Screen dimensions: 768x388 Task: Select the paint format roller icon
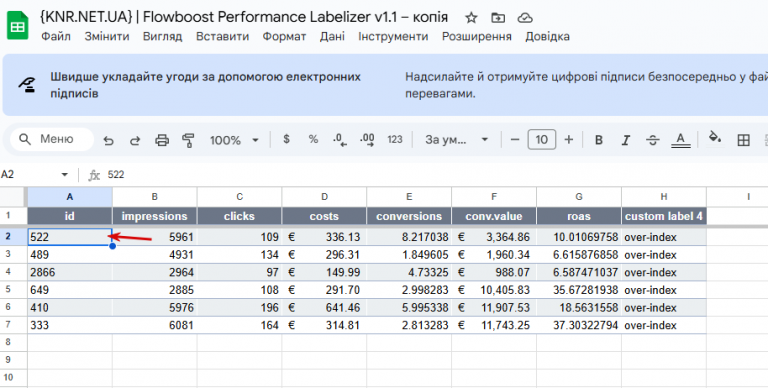188,141
